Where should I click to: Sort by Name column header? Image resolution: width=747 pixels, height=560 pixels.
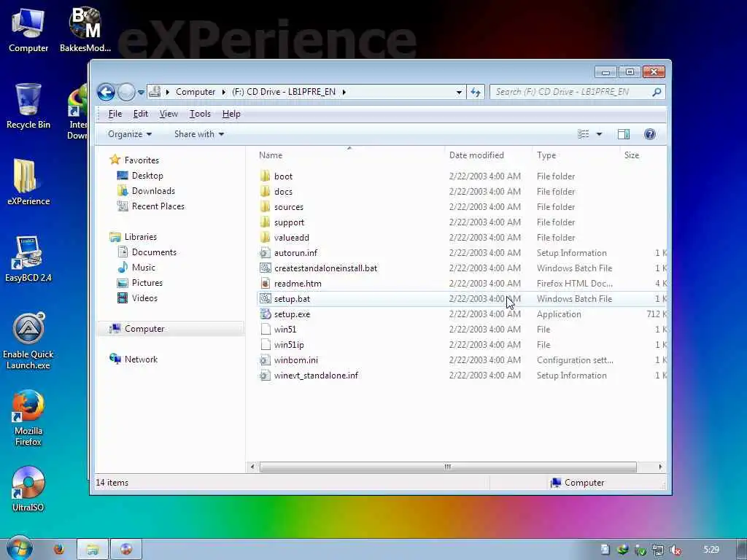271,155
